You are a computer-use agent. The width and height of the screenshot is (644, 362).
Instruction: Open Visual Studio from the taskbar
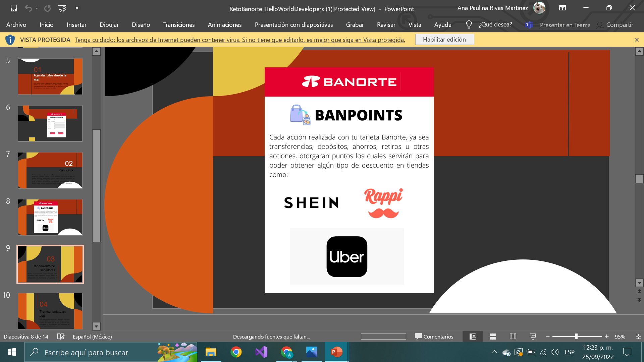(261, 352)
